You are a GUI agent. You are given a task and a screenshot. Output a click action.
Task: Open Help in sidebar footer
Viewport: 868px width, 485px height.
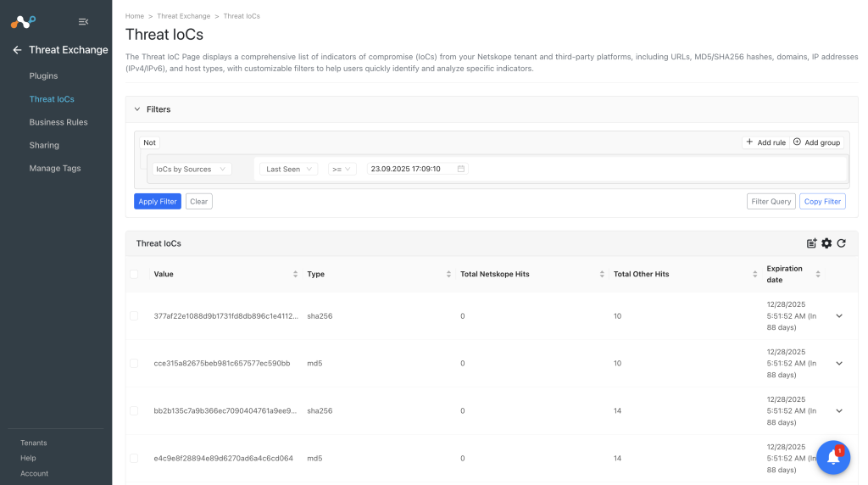[28, 458]
